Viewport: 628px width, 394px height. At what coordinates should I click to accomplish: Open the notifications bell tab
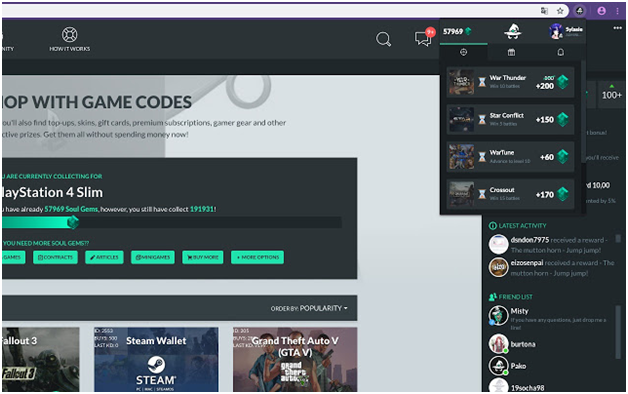click(x=560, y=52)
